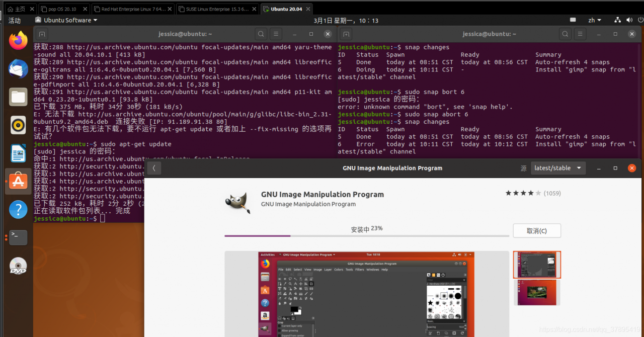
Task: Click the "6 Doing" row in the right terminal
Action: pyautogui.click(x=487, y=73)
